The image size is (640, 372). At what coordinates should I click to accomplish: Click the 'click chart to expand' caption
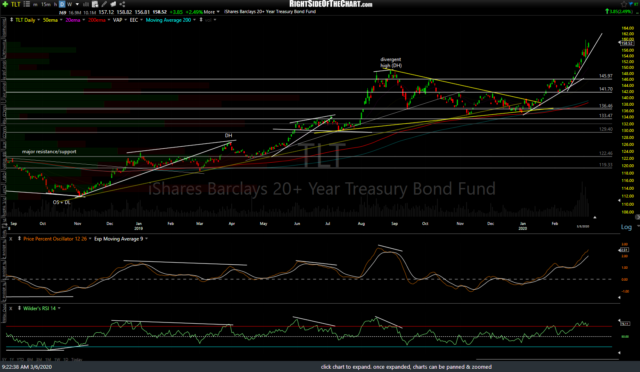pyautogui.click(x=406, y=367)
